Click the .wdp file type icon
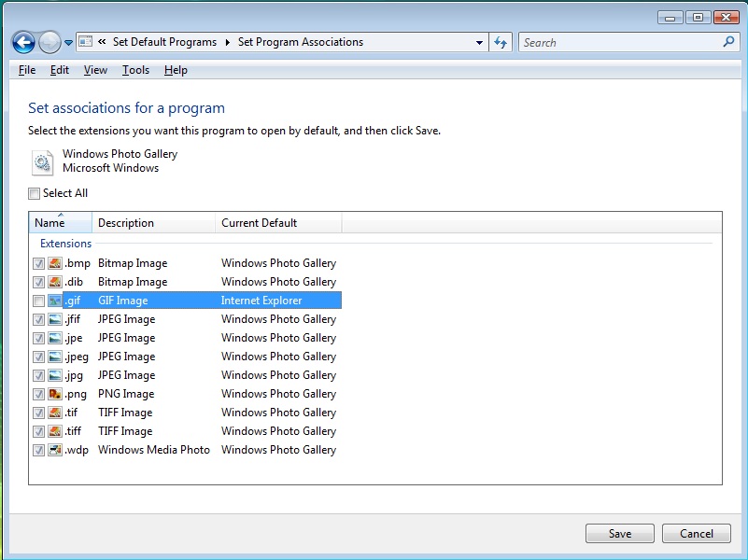Image resolution: width=748 pixels, height=560 pixels. pos(55,450)
